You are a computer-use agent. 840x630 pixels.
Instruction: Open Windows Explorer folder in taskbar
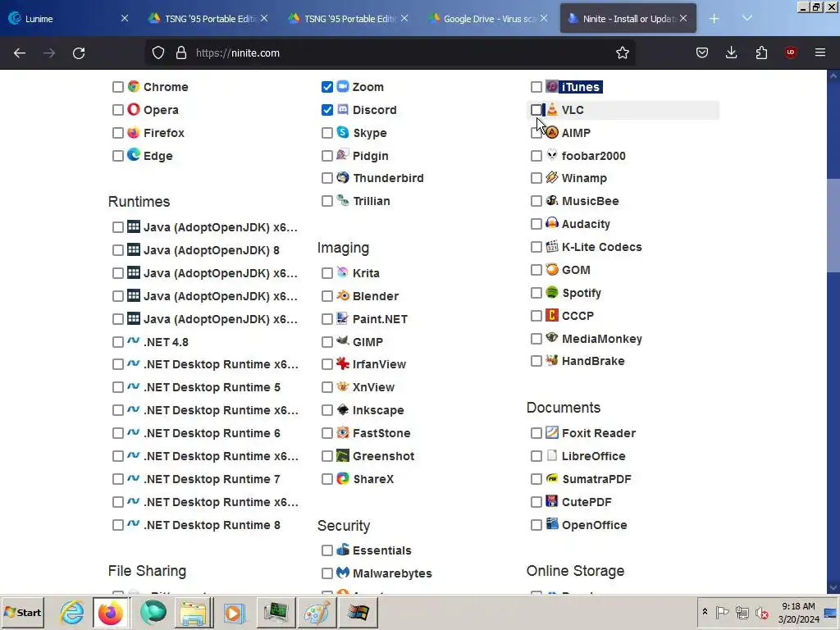click(193, 612)
